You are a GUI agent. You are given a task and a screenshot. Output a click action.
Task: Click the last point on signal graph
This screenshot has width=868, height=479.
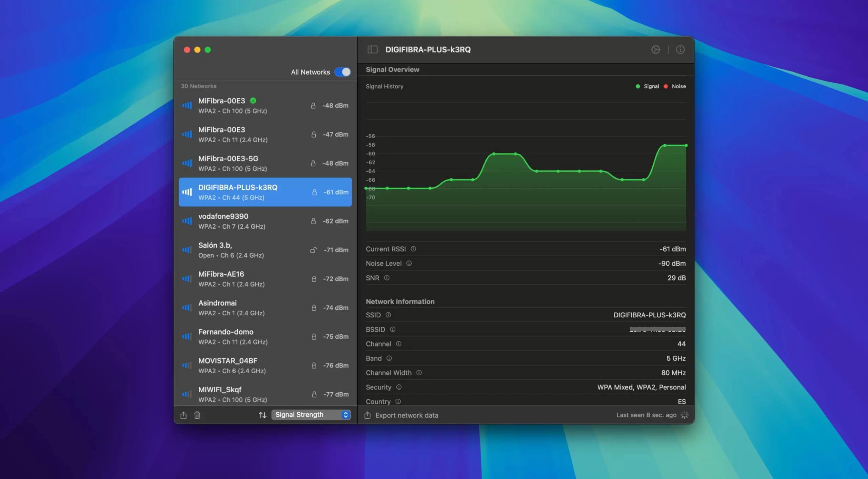point(686,145)
